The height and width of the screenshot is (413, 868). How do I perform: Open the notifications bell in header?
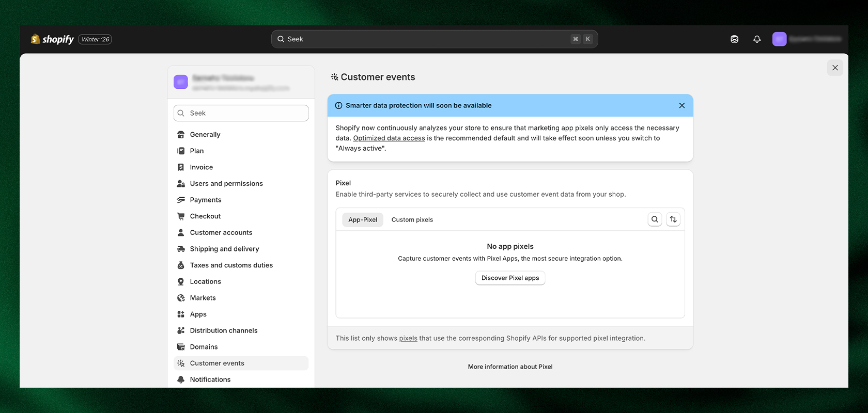pos(757,39)
